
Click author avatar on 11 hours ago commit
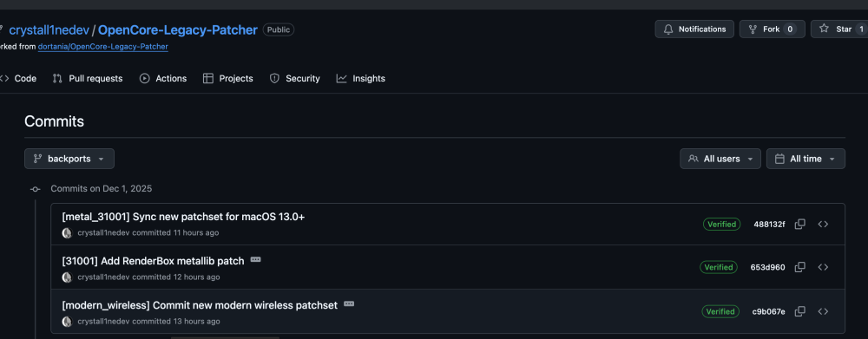[x=67, y=233]
